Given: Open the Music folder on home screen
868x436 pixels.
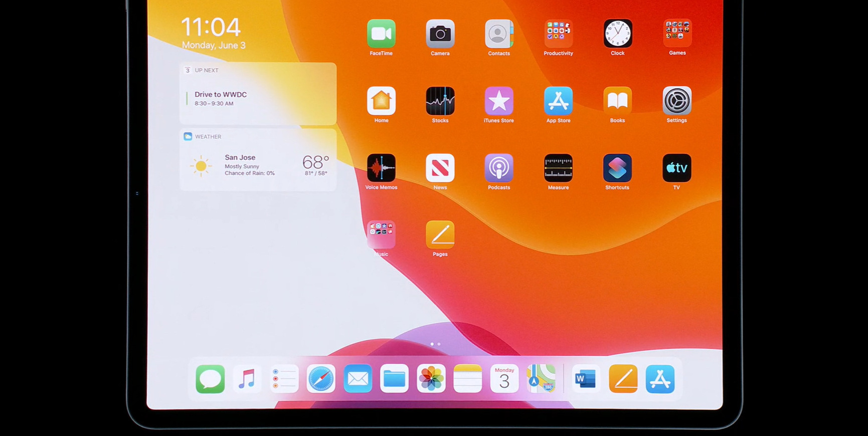Looking at the screenshot, I should point(381,235).
